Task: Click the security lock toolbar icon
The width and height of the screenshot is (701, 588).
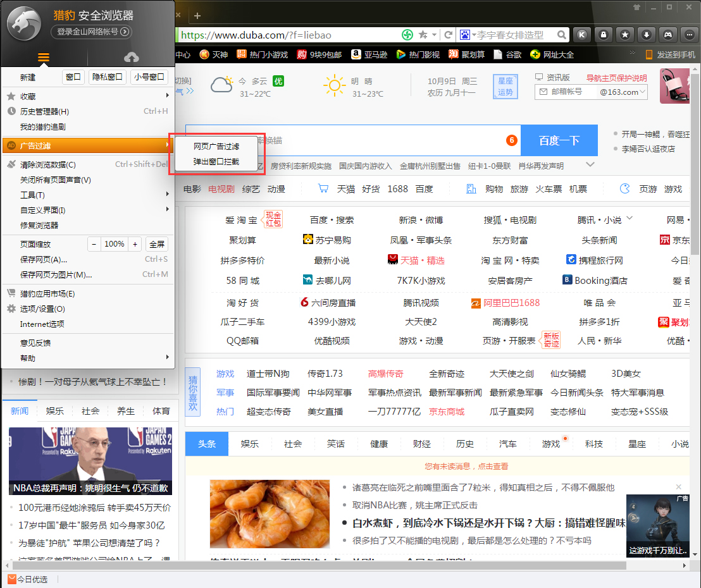Action: 604,35
